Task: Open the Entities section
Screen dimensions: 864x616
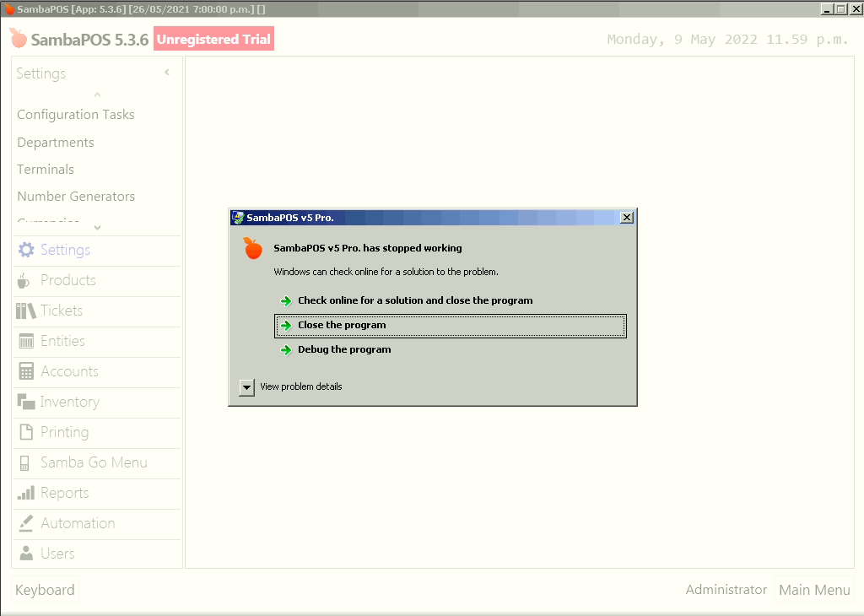Action: tap(97, 341)
